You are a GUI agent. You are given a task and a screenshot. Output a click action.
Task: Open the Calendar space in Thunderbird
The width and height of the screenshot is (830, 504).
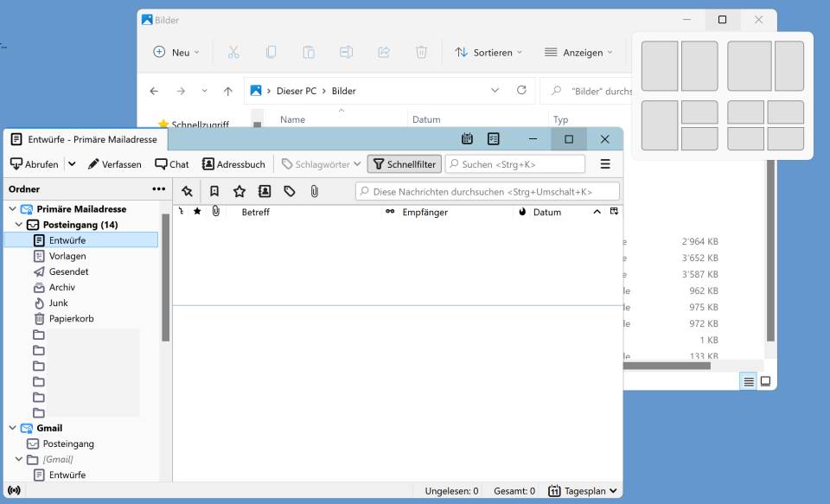[467, 138]
